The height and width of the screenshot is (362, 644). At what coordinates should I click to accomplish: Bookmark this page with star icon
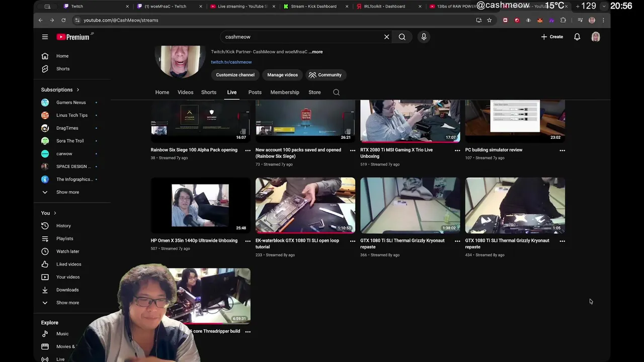[x=489, y=20]
